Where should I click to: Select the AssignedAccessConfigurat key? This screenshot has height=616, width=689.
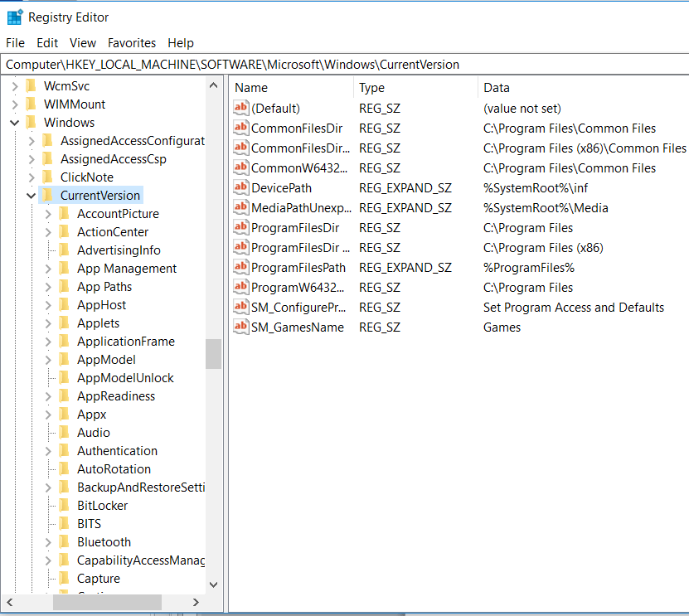click(133, 141)
